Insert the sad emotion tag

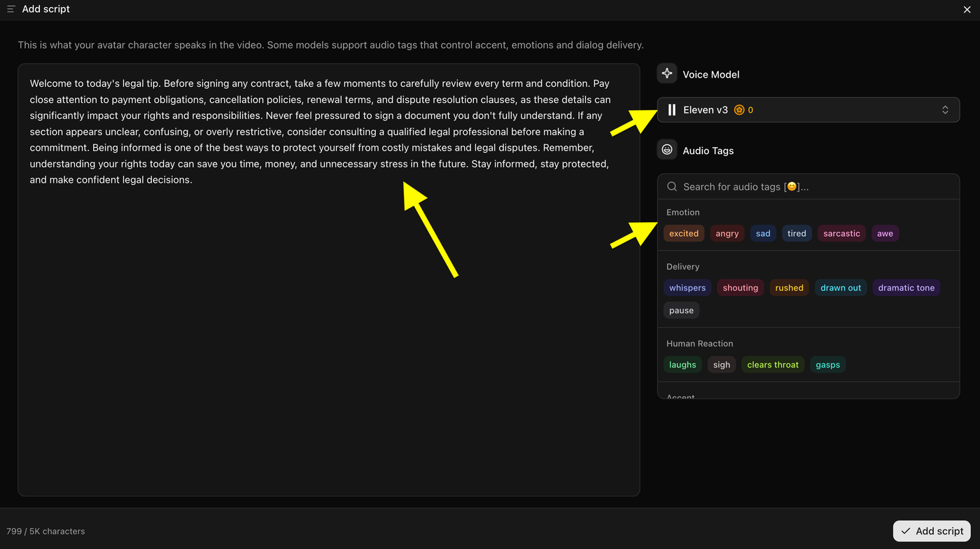click(x=763, y=234)
